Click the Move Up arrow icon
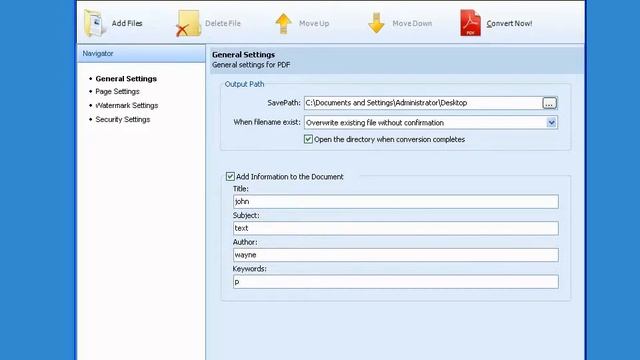The height and width of the screenshot is (360, 640). (x=283, y=23)
